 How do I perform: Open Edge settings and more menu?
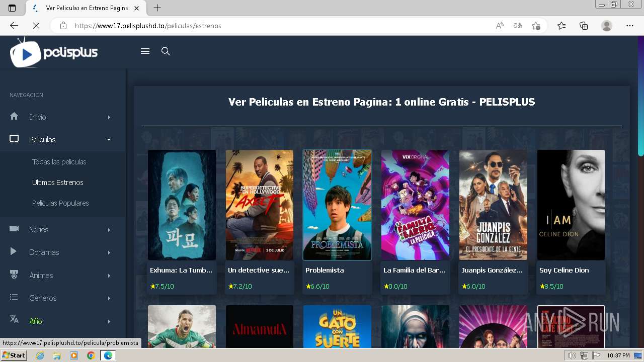click(x=630, y=26)
